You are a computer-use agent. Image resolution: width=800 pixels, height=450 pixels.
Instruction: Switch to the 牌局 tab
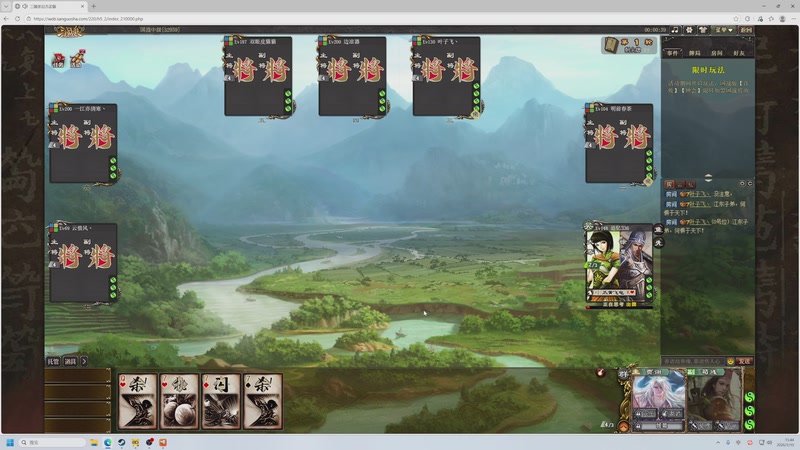coord(695,53)
